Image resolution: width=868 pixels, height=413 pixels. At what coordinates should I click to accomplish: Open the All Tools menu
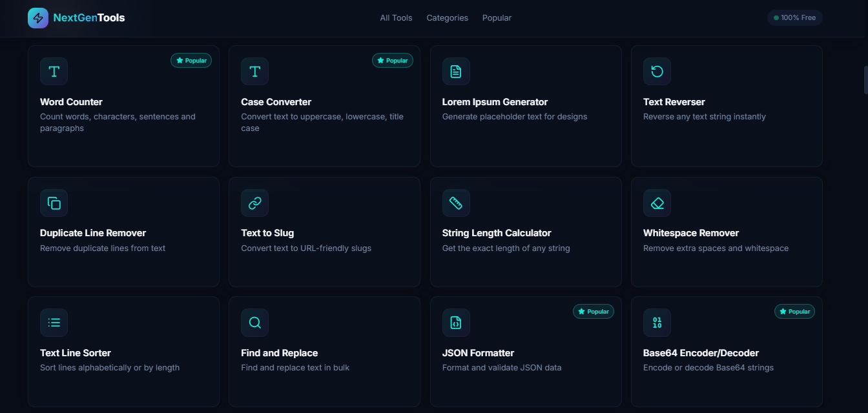pos(396,17)
